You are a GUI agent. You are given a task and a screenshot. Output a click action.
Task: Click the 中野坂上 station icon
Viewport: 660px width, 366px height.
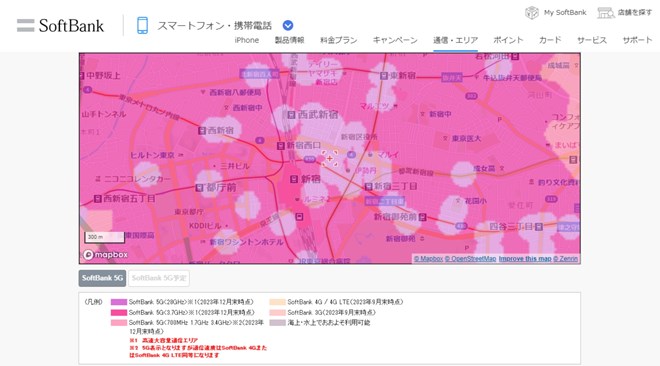(x=82, y=76)
